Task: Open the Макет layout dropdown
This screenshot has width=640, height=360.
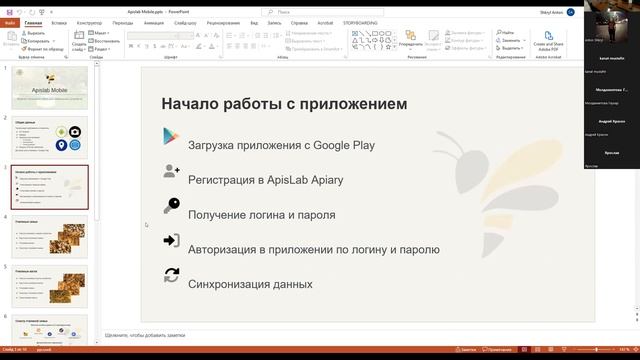Action: click(x=99, y=33)
